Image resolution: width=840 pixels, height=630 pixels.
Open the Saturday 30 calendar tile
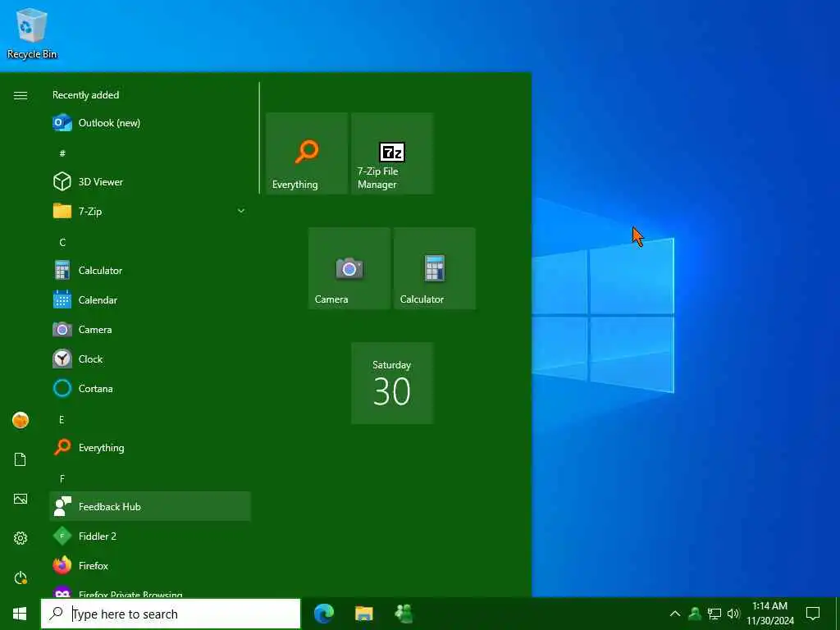[x=392, y=383]
